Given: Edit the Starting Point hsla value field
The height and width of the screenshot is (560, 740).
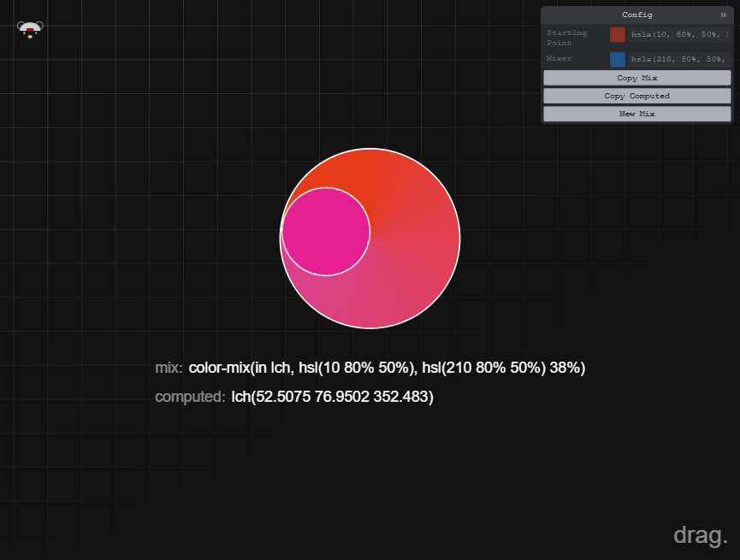Looking at the screenshot, I should 679,34.
